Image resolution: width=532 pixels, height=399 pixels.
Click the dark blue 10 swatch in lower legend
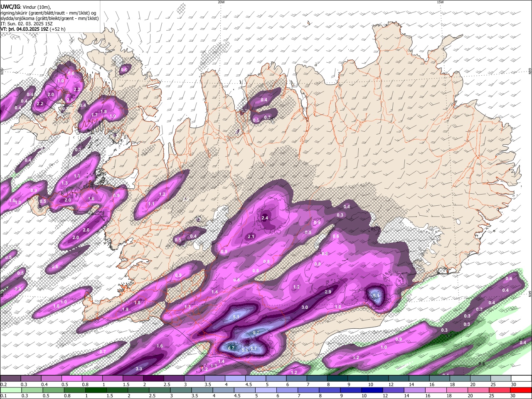[372, 390]
